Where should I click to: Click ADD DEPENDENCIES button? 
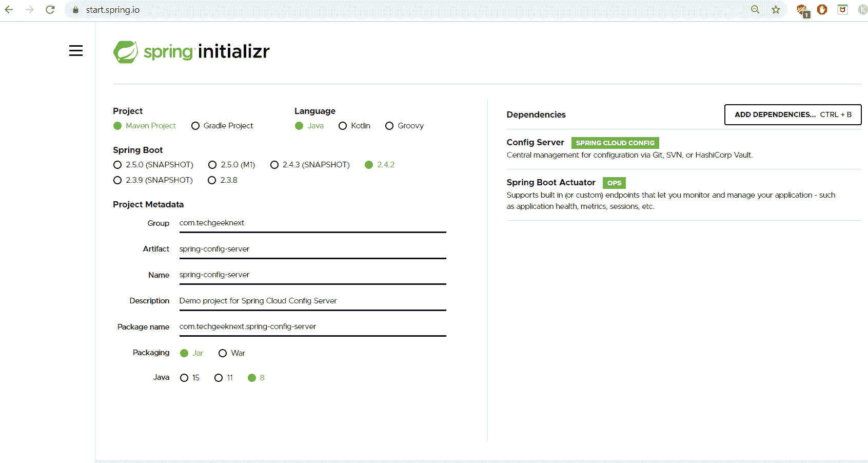click(793, 114)
